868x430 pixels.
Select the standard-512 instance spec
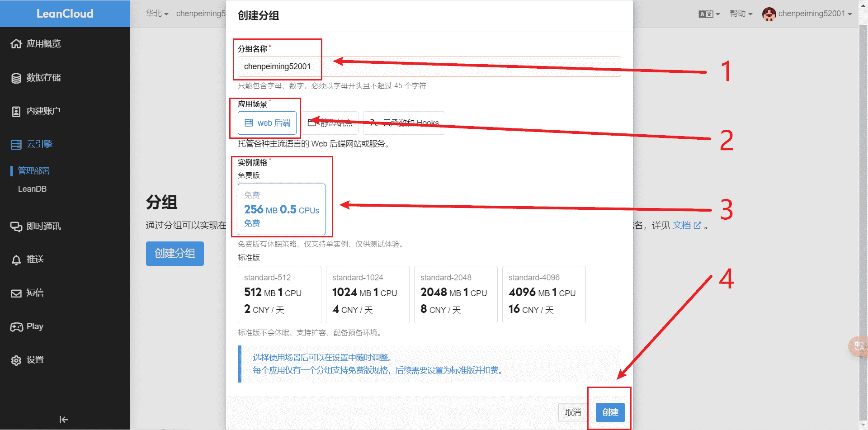coord(279,294)
